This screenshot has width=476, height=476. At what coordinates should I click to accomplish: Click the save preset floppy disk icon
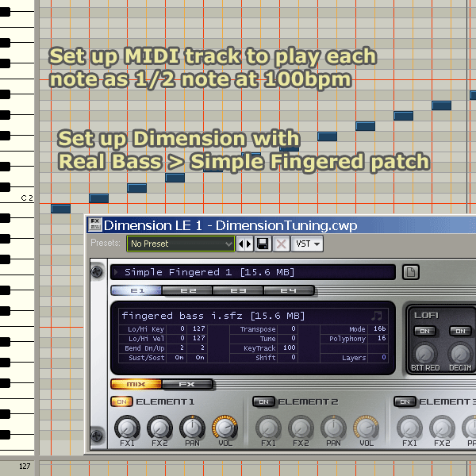[x=263, y=244]
